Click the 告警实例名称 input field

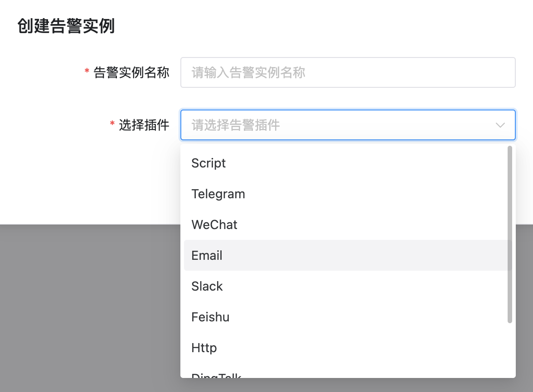point(348,72)
